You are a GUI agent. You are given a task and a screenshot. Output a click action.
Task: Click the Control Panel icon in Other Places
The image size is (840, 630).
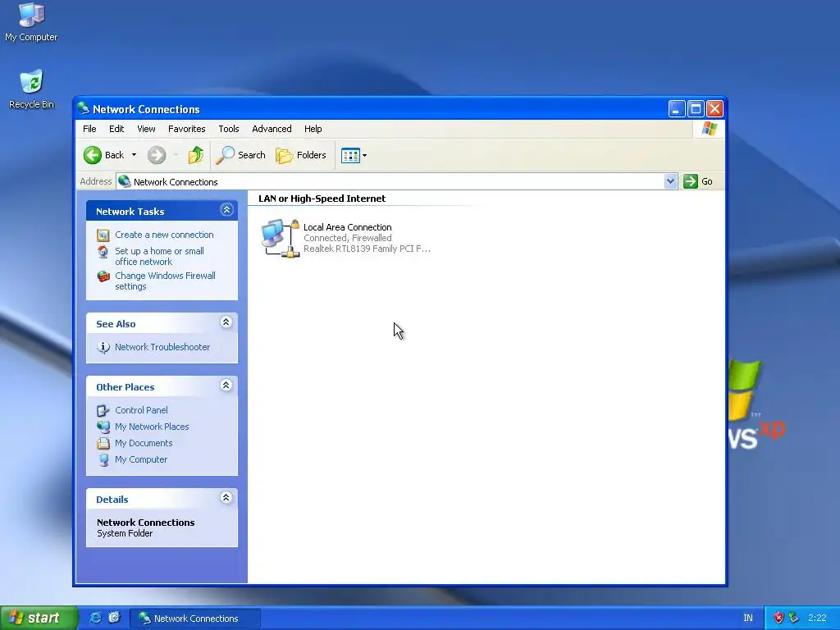tap(103, 410)
